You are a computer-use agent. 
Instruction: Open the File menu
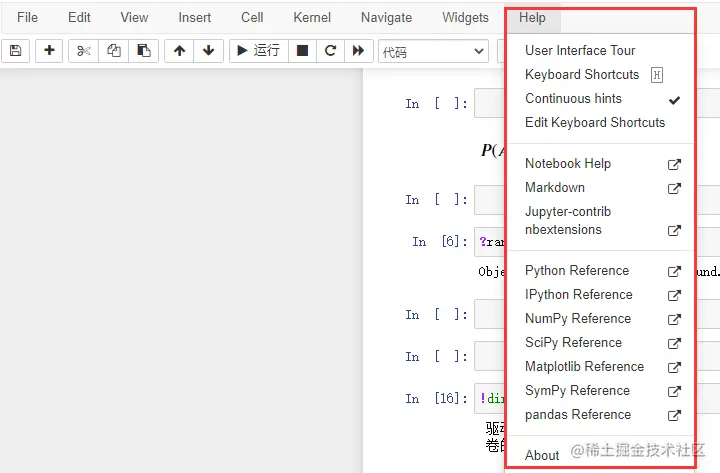coord(27,17)
